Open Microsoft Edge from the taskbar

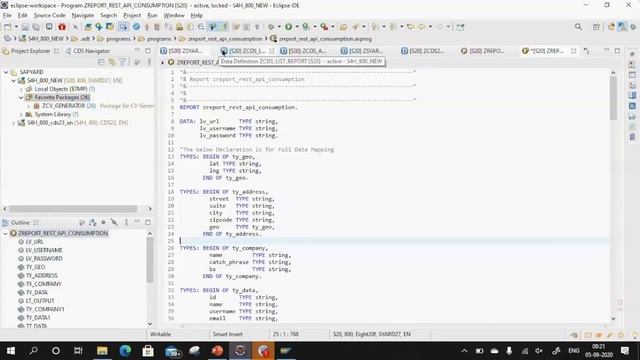[125, 351]
